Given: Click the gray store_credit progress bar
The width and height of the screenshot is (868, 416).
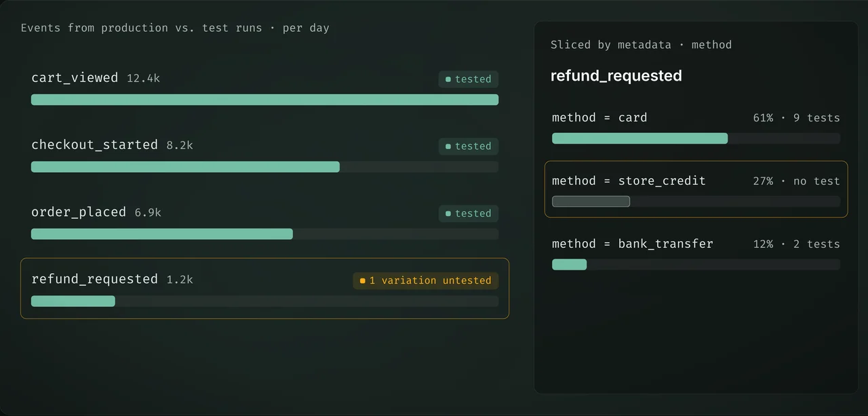Looking at the screenshot, I should click(591, 201).
